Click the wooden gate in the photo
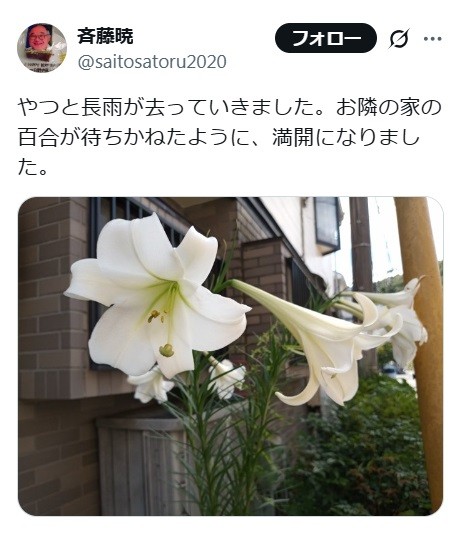Screen dimensions: 463x537 (142, 467)
